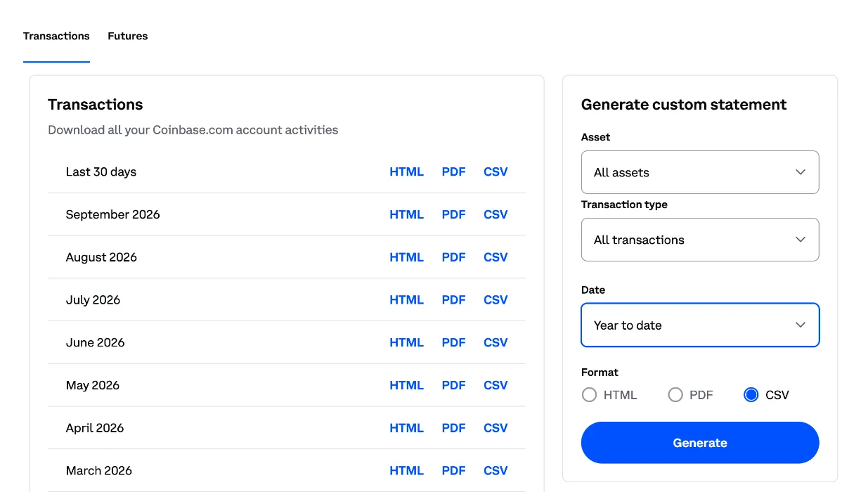Click the 'Download all your Coinbase.com account activities' text
The height and width of the screenshot is (492, 868).
(193, 130)
